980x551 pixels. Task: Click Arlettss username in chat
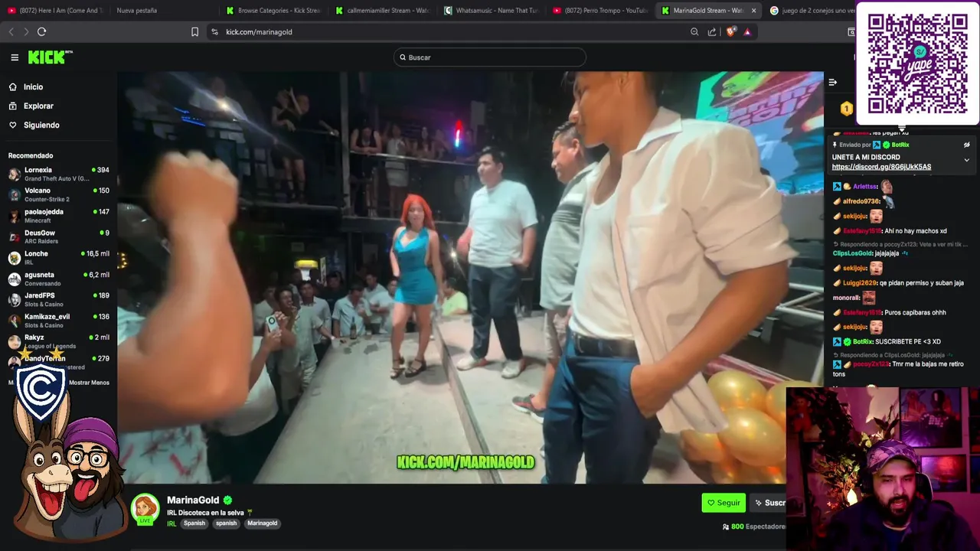(865, 187)
